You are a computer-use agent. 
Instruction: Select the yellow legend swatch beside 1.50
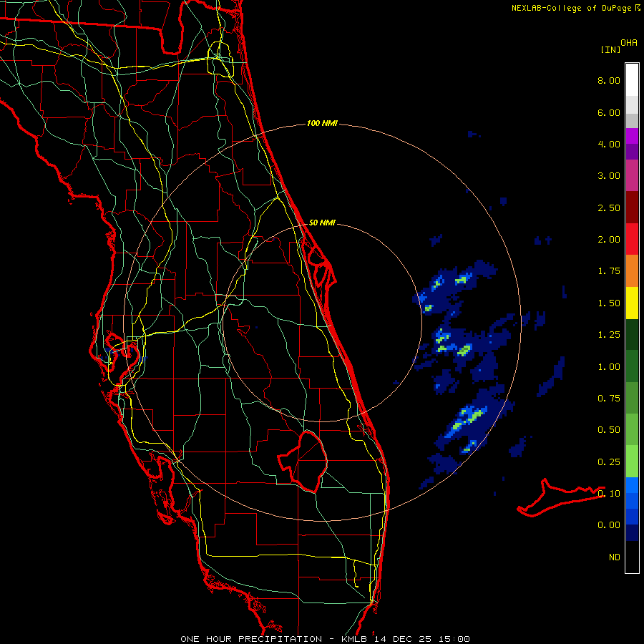(632, 303)
